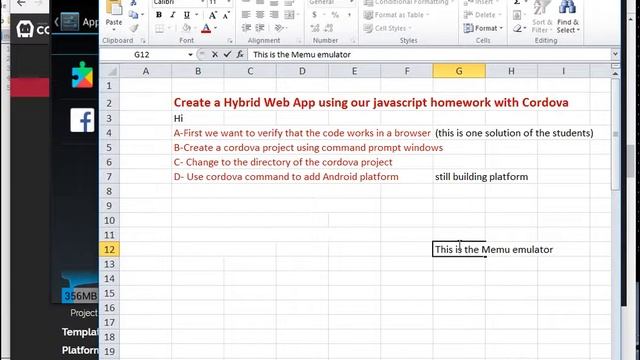Image resolution: width=640 pixels, height=360 pixels.
Task: Align text left
Action: point(246,15)
